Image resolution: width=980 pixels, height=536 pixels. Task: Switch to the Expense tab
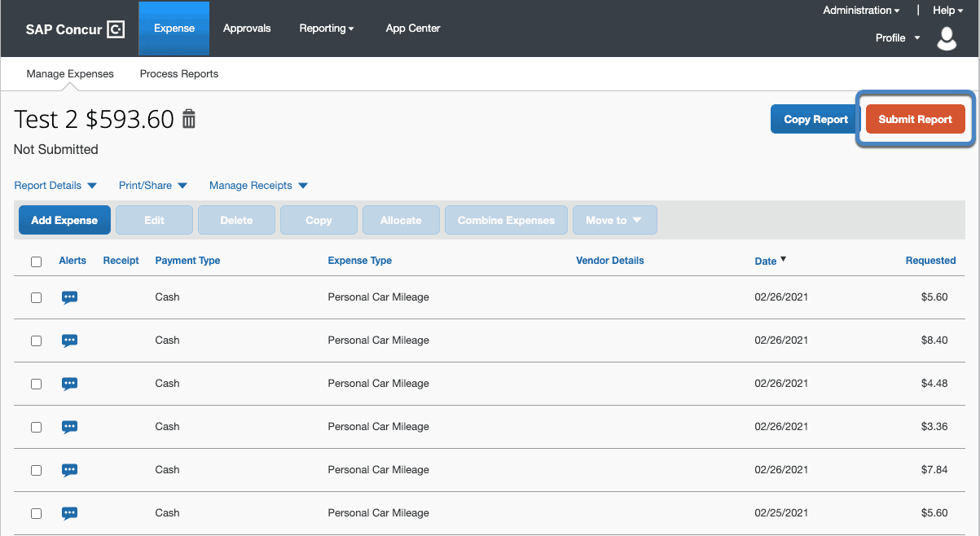174,29
